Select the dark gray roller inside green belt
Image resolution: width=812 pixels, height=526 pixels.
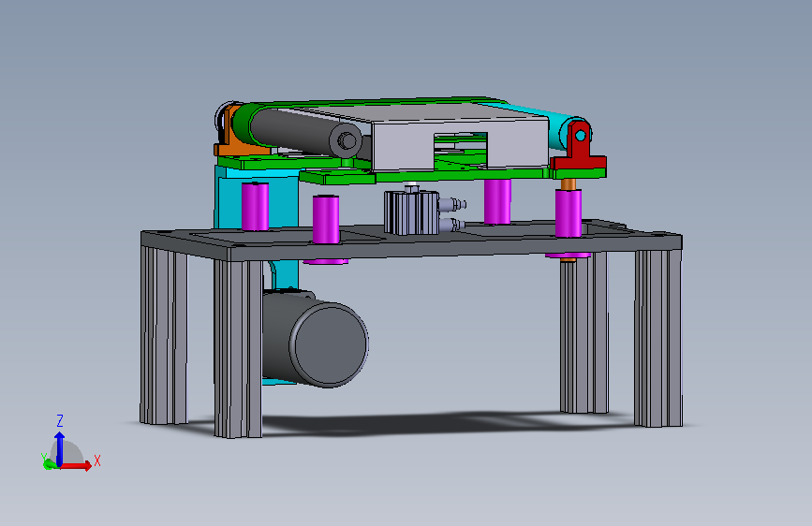coord(305,133)
